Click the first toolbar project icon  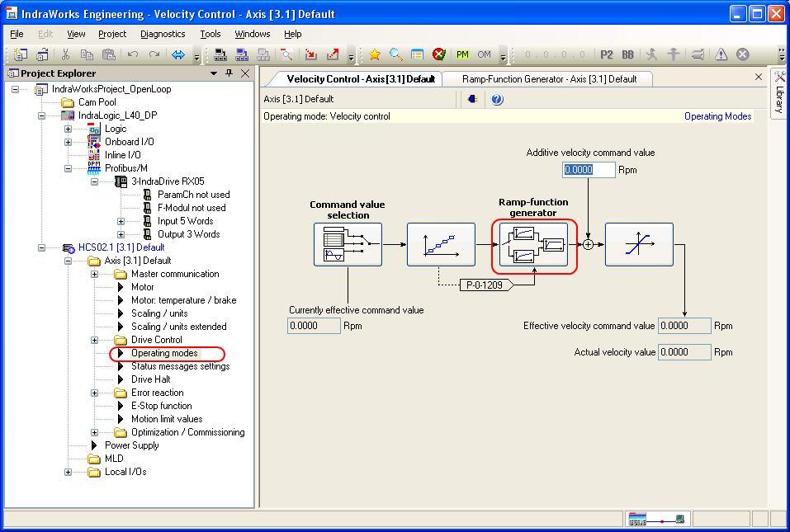pyautogui.click(x=21, y=54)
